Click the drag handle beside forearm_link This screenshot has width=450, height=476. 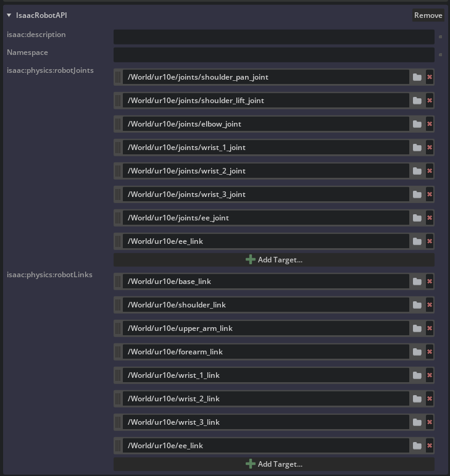tap(118, 352)
